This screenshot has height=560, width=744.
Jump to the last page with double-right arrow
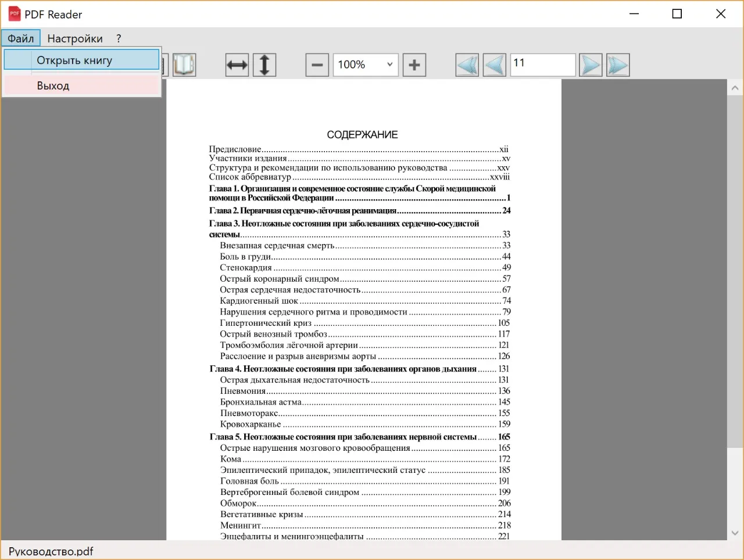(x=618, y=65)
